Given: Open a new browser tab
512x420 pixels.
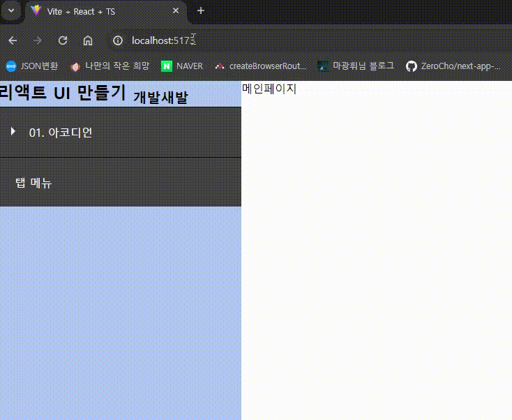Looking at the screenshot, I should [201, 10].
